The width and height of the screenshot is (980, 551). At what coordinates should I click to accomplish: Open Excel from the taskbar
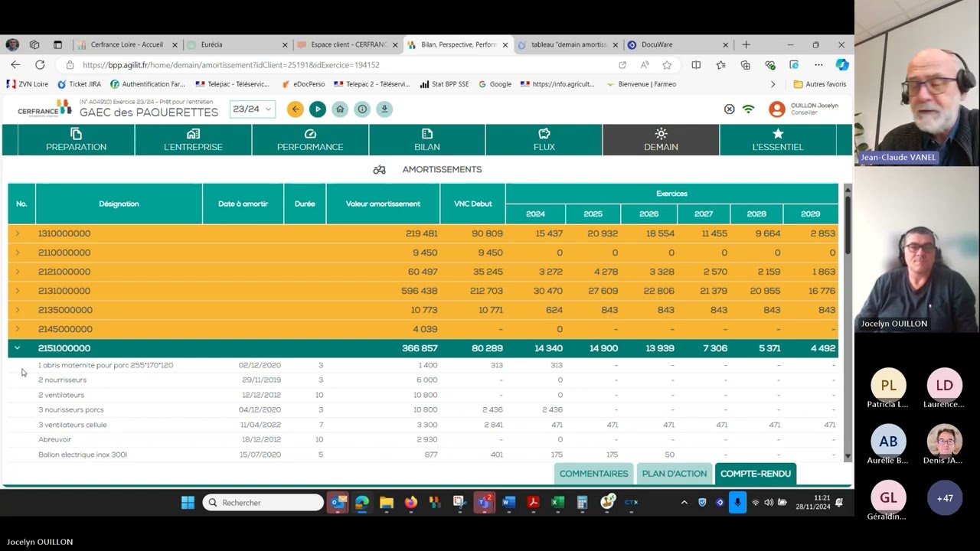tap(557, 503)
